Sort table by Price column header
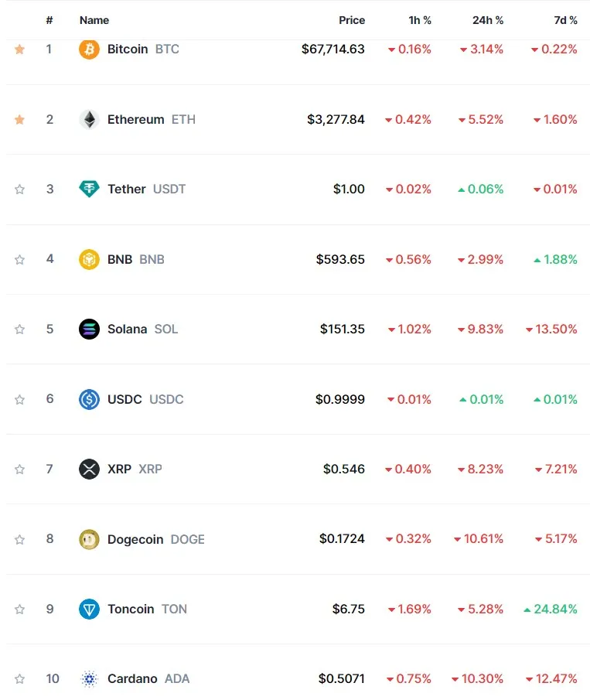 [352, 20]
